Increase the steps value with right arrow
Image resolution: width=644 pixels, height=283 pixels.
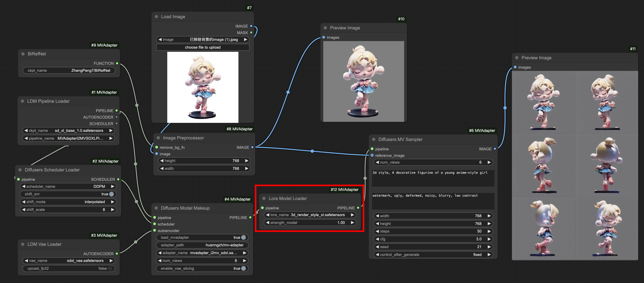(489, 231)
